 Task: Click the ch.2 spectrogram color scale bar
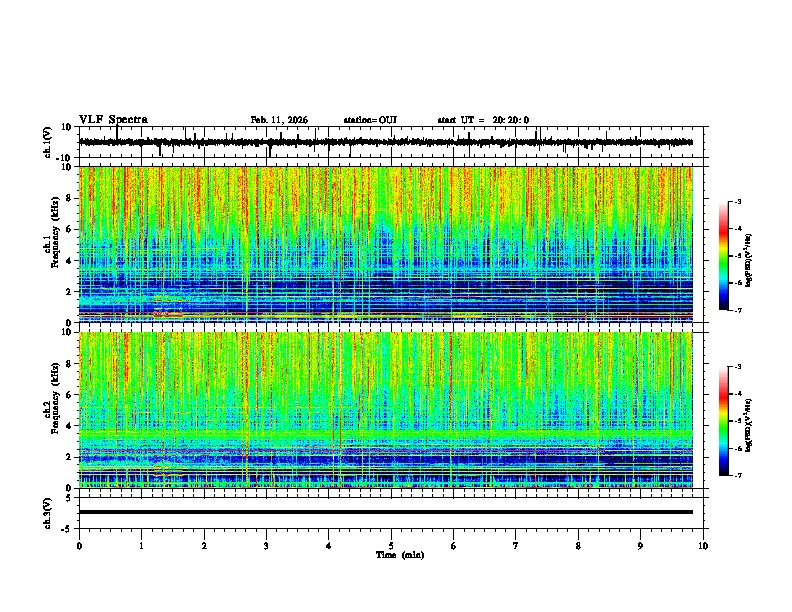click(724, 421)
